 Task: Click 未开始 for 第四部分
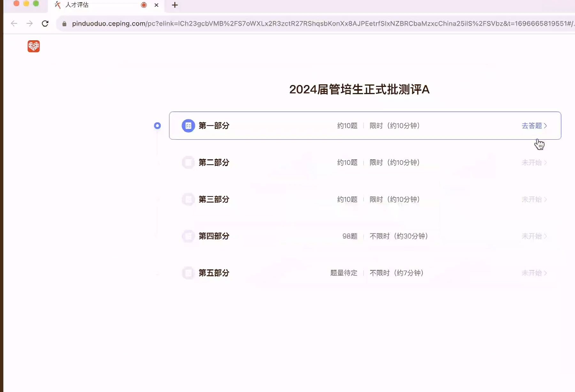pyautogui.click(x=534, y=236)
